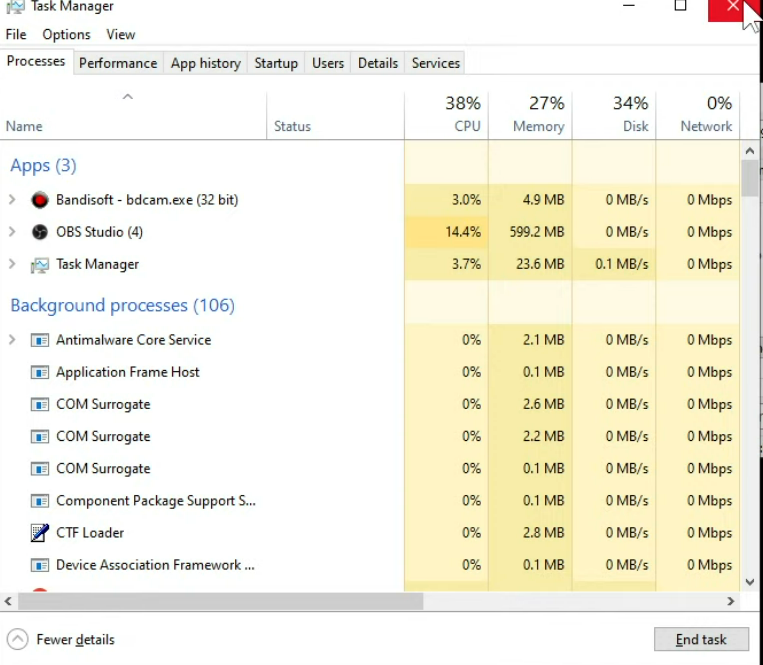Select the OBS Studio (4) row name
This screenshot has height=665, width=763.
coord(99,232)
